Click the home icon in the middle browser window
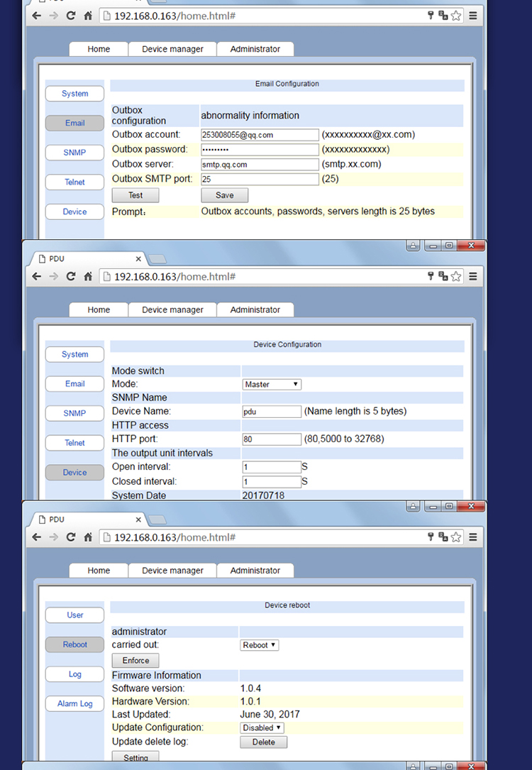Image resolution: width=532 pixels, height=770 pixels. coord(88,277)
